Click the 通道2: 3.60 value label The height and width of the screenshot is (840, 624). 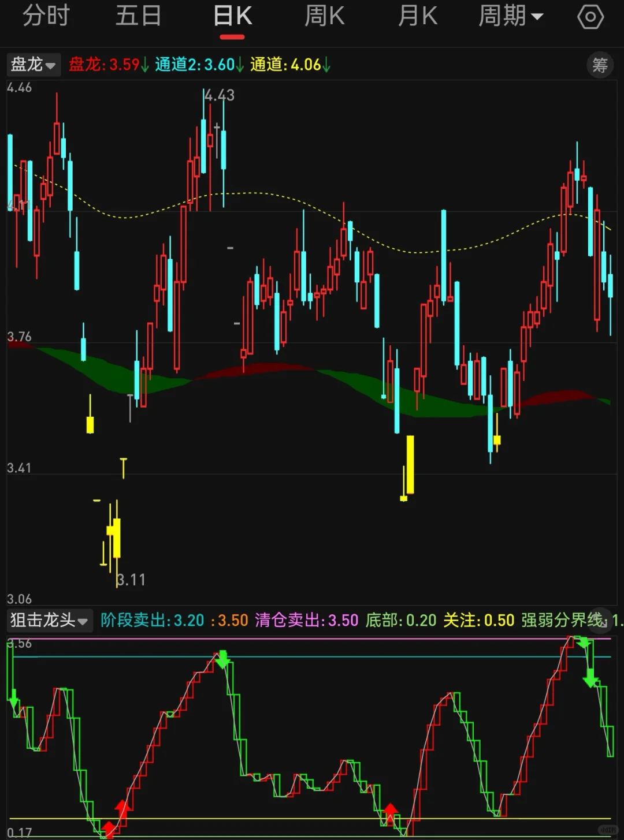pyautogui.click(x=199, y=65)
